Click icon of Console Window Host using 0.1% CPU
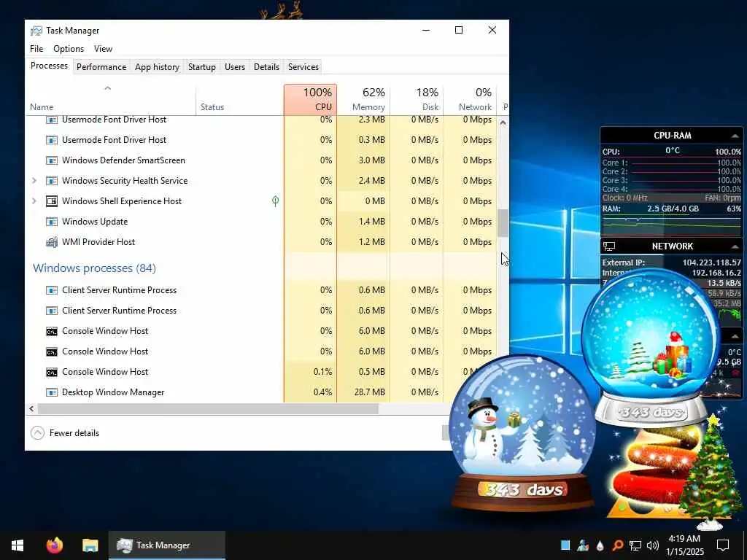Screen dimensions: 747x560 (52, 372)
